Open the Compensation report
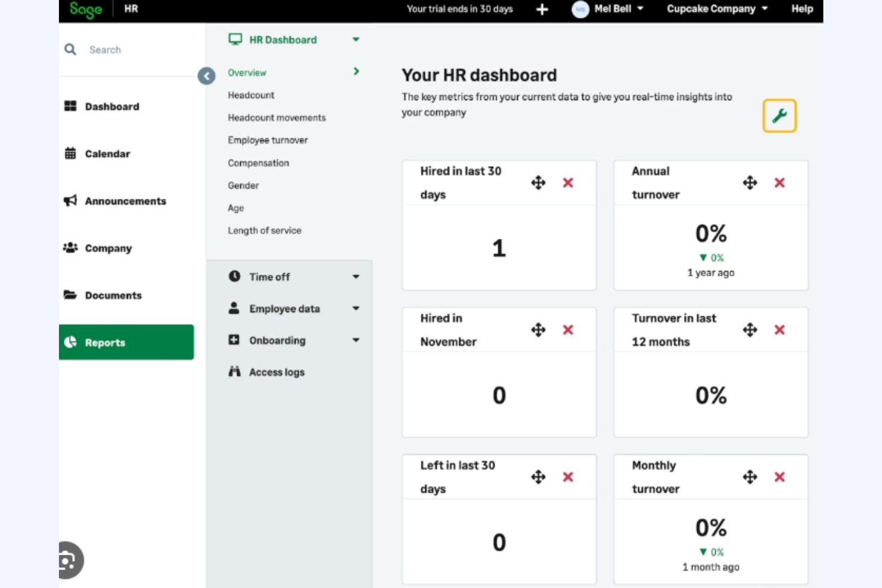The width and height of the screenshot is (882, 588). pos(258,163)
